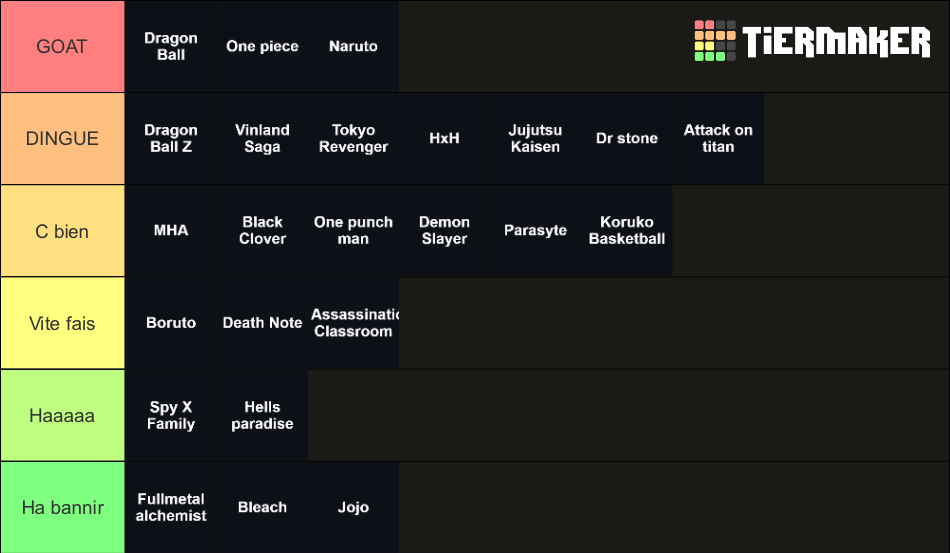
Task: Click the yellow Vite fais tier label
Action: pyautogui.click(x=62, y=323)
